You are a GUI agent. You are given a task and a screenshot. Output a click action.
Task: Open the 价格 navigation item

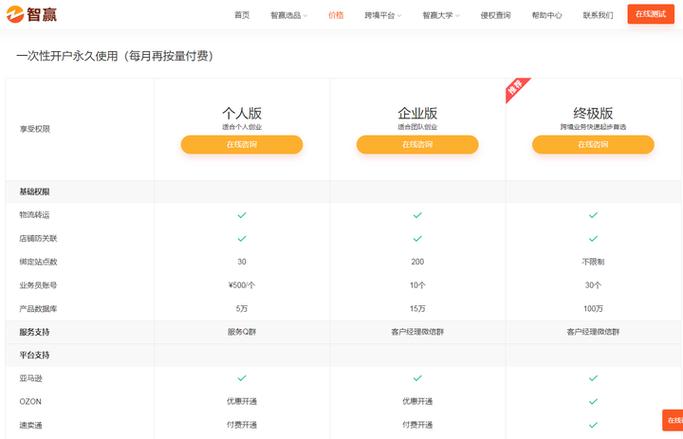pos(336,15)
